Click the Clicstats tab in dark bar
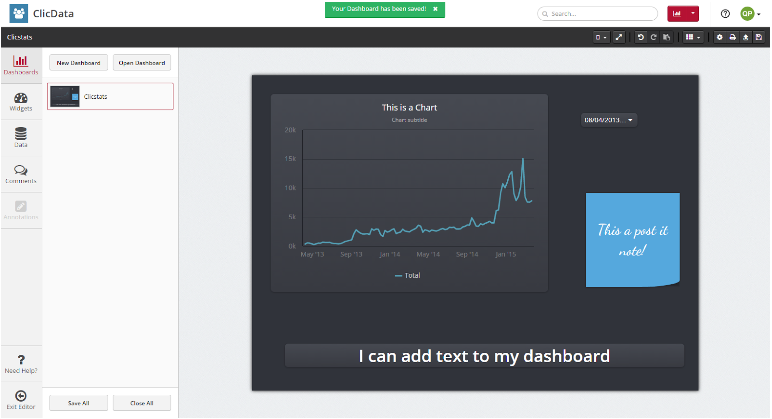Screen dimensions: 772x419 (20, 37)
